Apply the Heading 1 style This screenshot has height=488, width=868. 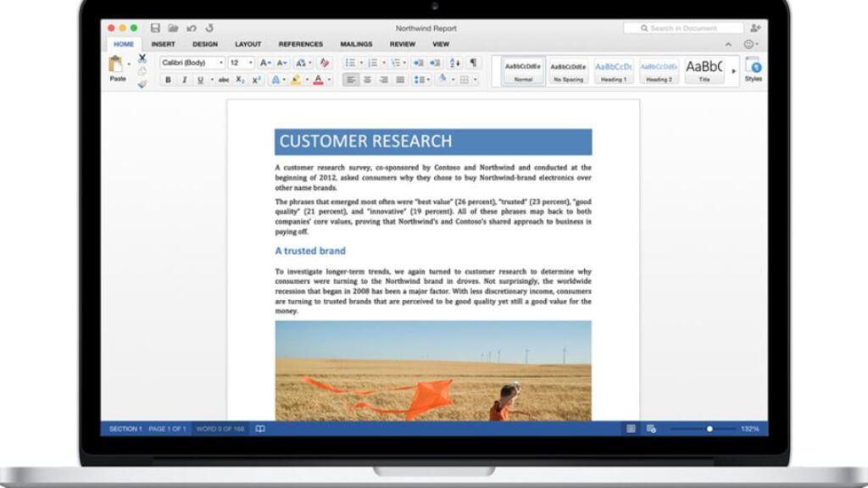613,70
